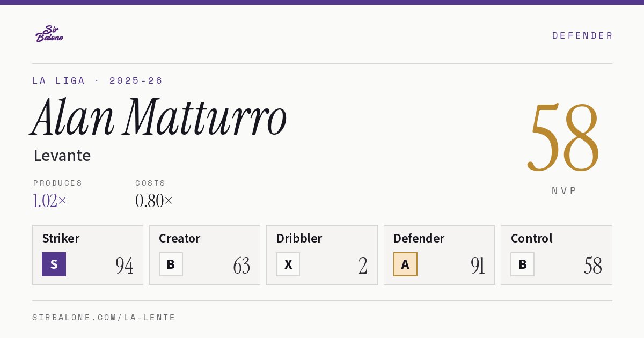Image resolution: width=644 pixels, height=338 pixels.
Task: Click the Creator score 63
Action: 241,265
